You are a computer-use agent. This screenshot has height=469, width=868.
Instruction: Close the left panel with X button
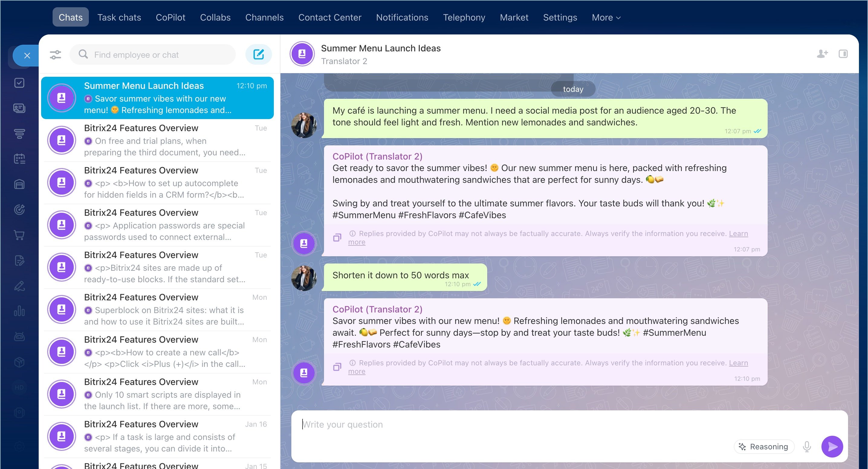click(27, 56)
